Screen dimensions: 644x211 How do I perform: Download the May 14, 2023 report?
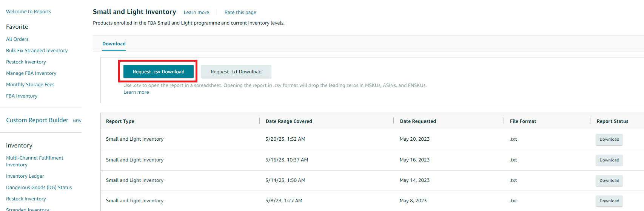click(x=609, y=180)
